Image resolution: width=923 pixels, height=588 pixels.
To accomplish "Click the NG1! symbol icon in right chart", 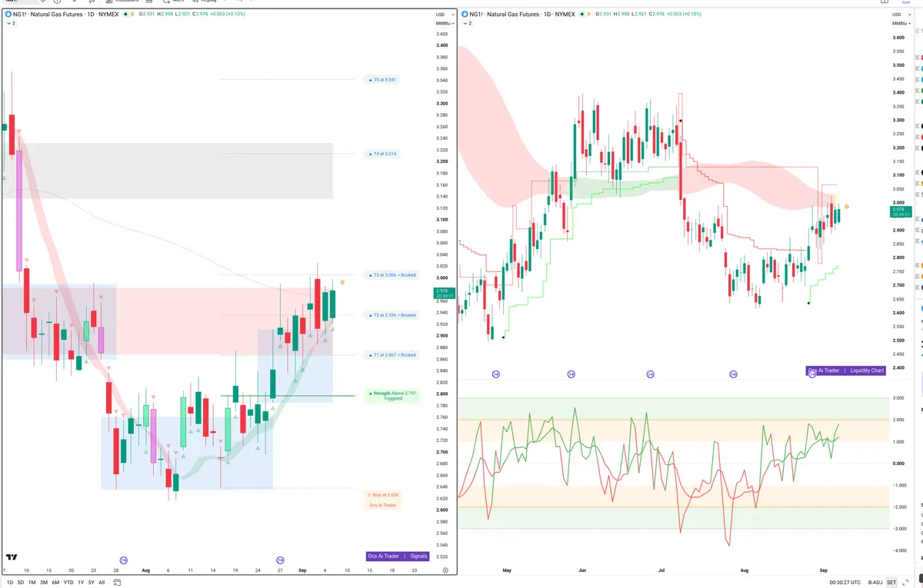I will coord(464,15).
